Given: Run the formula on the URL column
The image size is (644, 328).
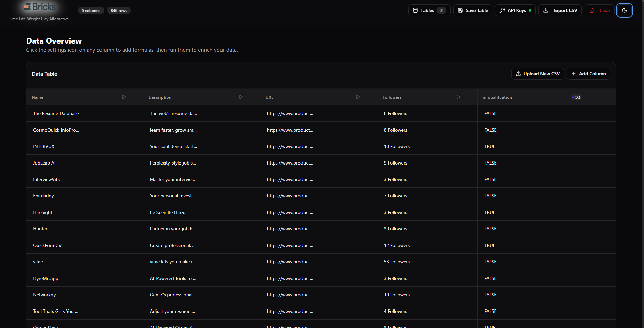Looking at the screenshot, I should 358,97.
